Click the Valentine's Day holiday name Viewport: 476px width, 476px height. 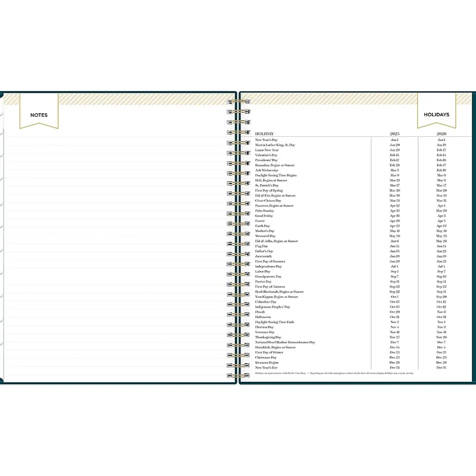266,155
